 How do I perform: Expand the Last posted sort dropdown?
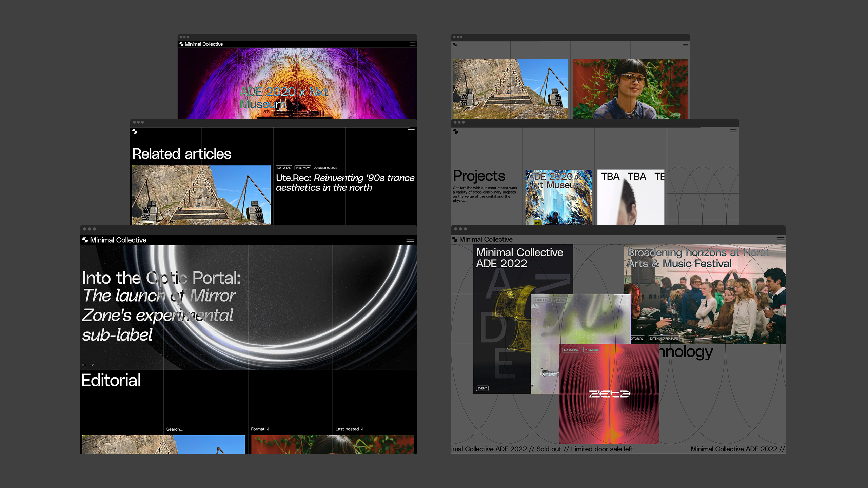point(349,429)
